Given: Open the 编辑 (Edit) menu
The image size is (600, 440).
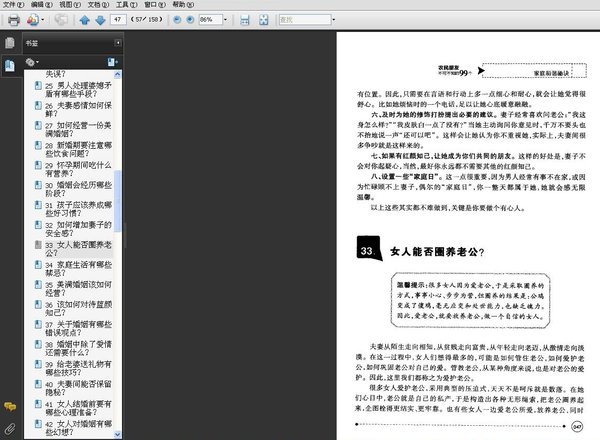Looking at the screenshot, I should [41, 5].
